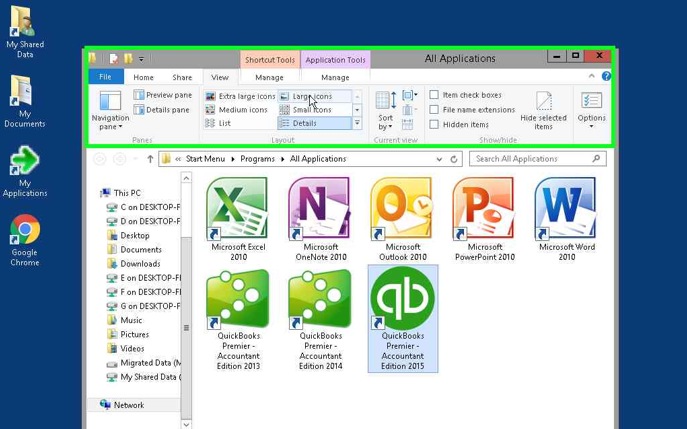This screenshot has height=429, width=687.
Task: Enable File name extensions
Action: point(434,110)
